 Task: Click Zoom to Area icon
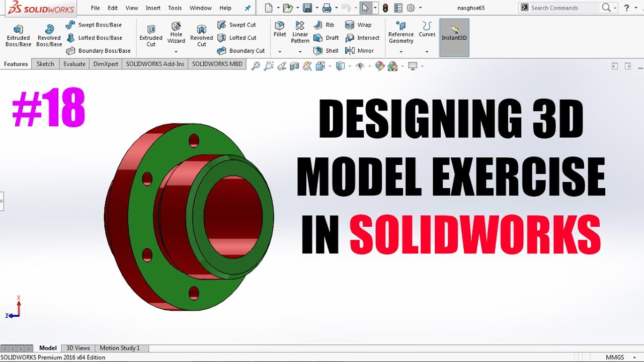coord(269,66)
